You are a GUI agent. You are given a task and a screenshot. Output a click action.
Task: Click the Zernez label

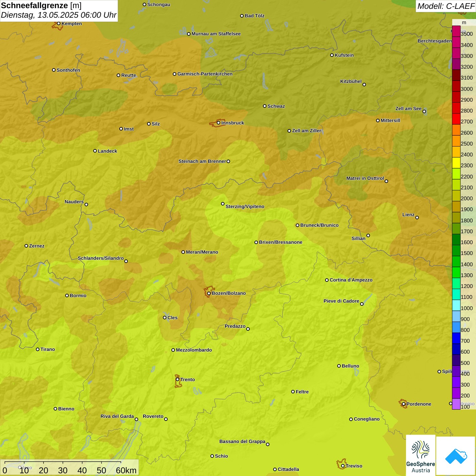(x=37, y=246)
